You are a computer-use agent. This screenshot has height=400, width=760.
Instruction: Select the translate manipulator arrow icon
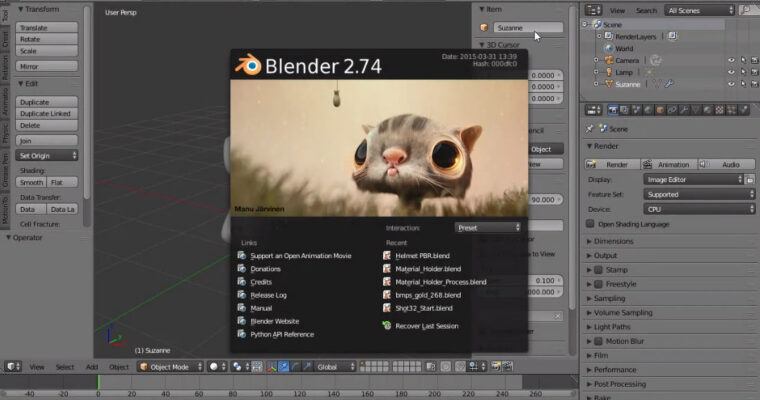point(284,367)
